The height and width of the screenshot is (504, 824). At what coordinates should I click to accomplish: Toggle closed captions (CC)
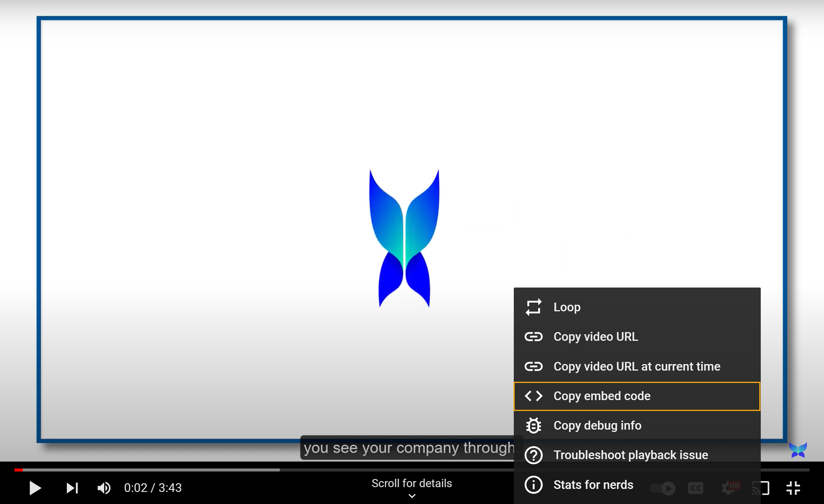point(696,488)
